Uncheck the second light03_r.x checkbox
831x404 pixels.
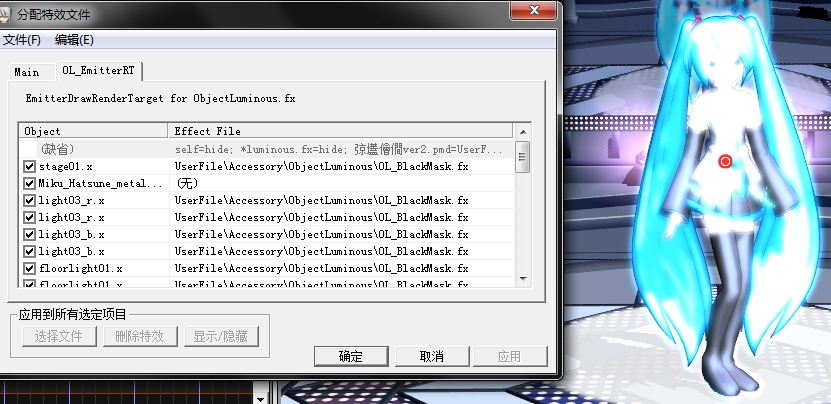click(30, 217)
